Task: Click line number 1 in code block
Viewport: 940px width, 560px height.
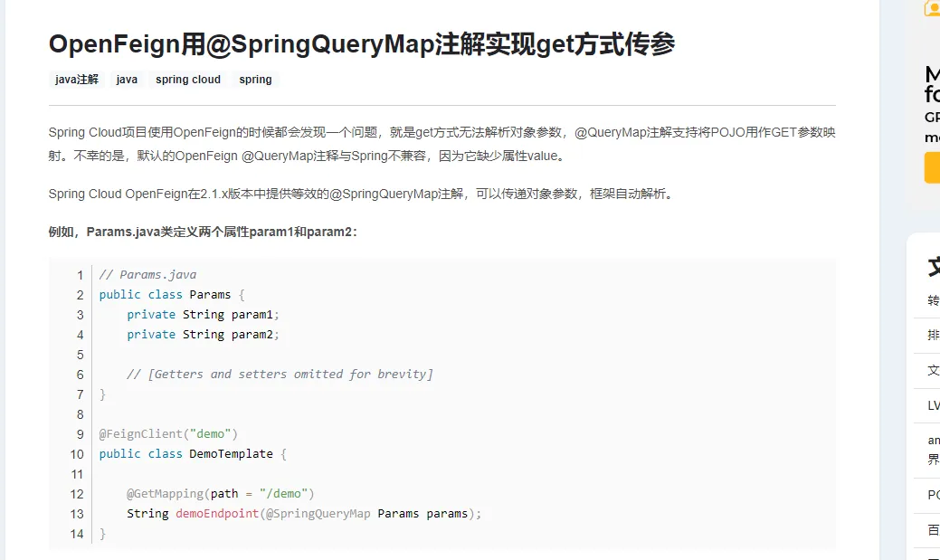Action: (x=80, y=275)
